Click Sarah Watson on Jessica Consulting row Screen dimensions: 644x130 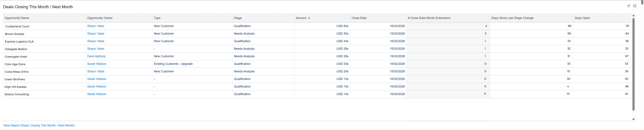pos(97,94)
